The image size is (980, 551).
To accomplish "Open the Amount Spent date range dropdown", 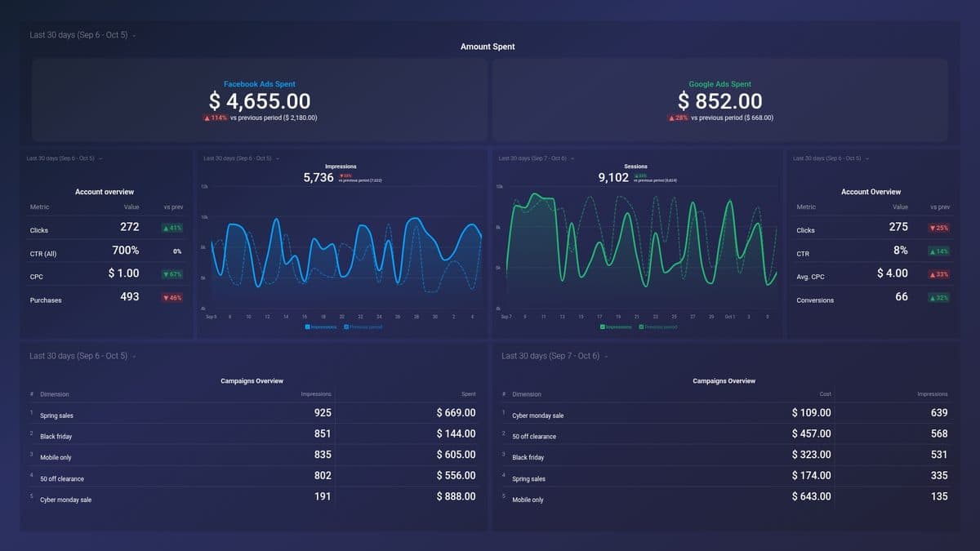I will [x=82, y=35].
